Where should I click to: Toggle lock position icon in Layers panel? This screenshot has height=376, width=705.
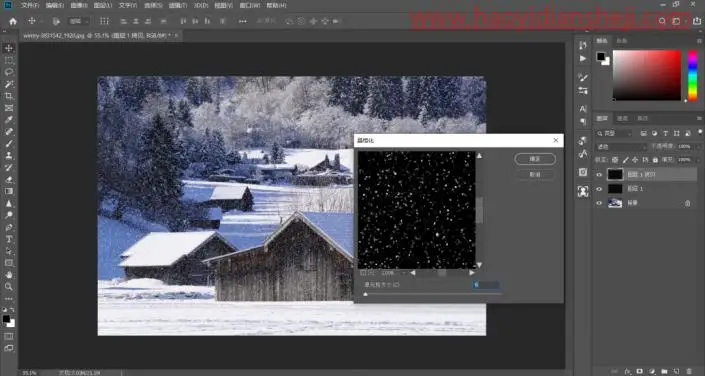pos(635,160)
